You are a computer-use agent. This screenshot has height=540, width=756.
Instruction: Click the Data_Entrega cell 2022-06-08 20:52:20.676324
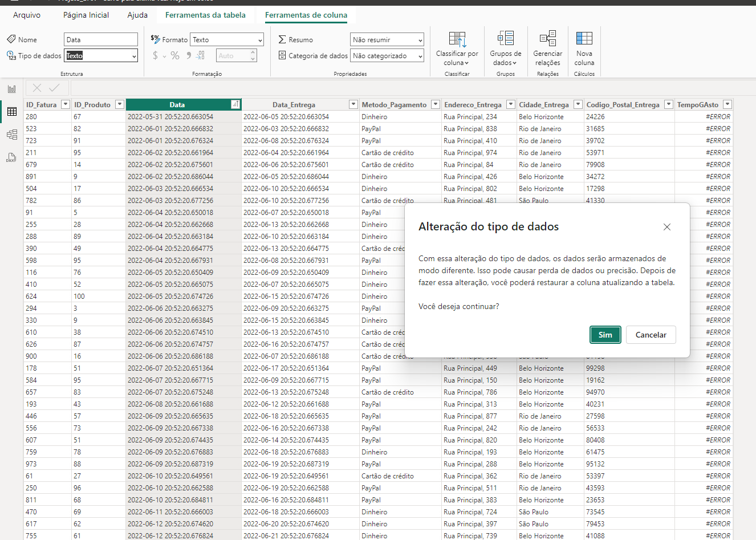[301, 140]
